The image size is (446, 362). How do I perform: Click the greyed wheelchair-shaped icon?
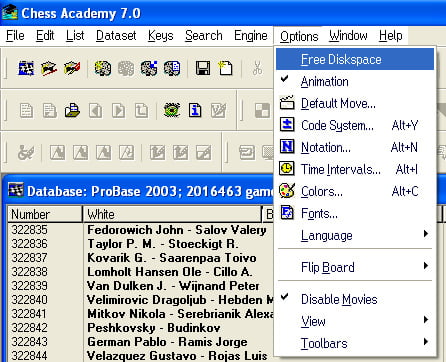pos(26,153)
